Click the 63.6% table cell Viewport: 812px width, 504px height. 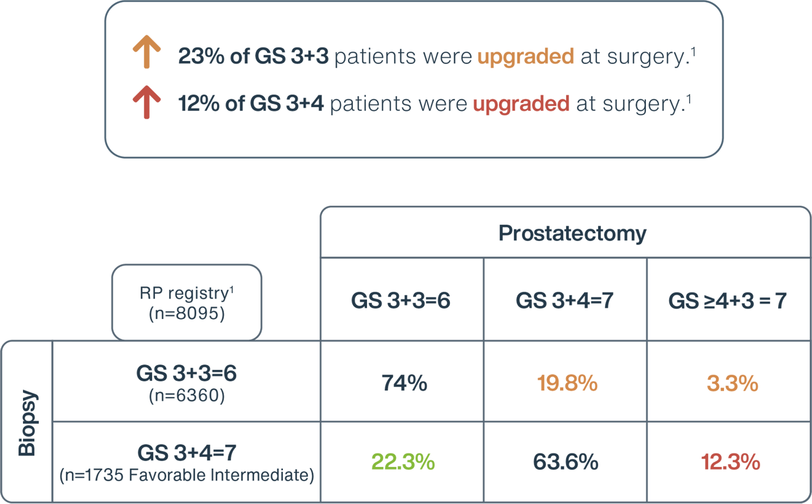coord(566,462)
